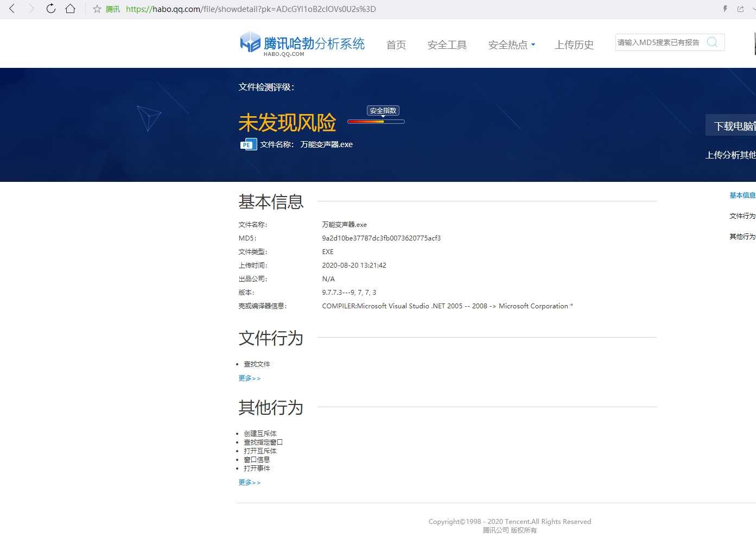Expand the 安全热点 dropdown menu

[x=511, y=45]
